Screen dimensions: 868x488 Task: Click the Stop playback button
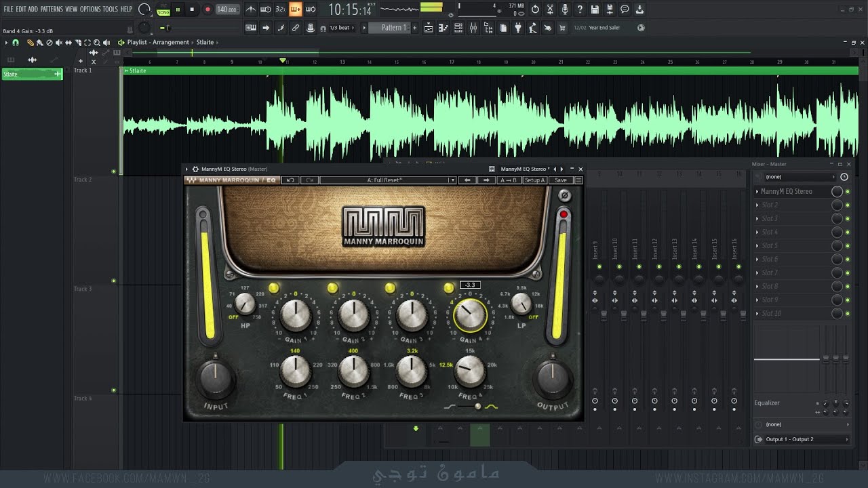tap(192, 9)
